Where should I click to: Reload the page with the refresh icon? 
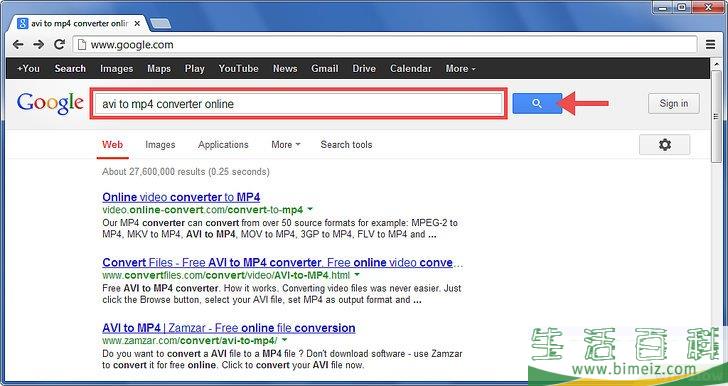pos(59,45)
